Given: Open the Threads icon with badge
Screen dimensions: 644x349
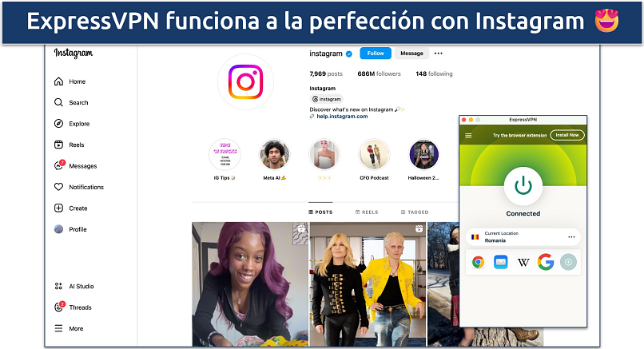Looking at the screenshot, I should coord(59,307).
